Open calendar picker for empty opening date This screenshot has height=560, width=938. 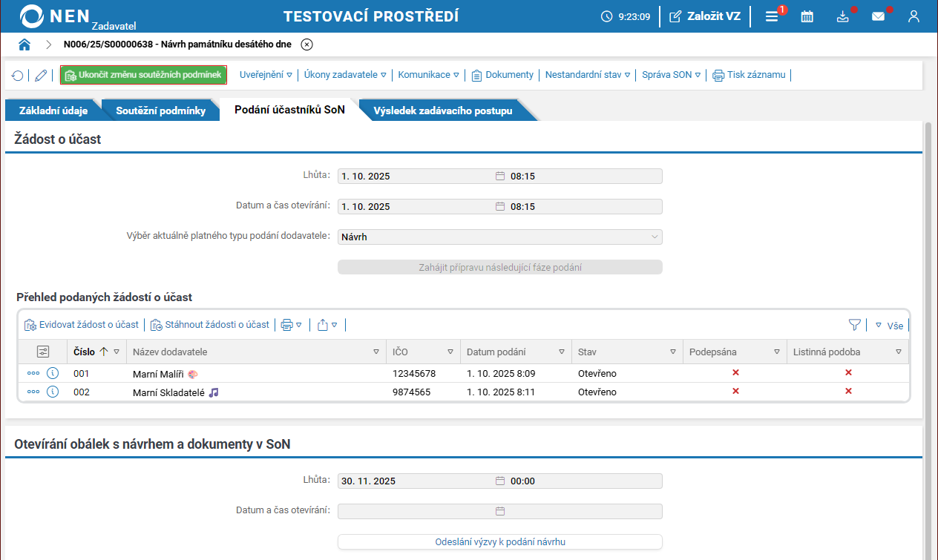500,511
